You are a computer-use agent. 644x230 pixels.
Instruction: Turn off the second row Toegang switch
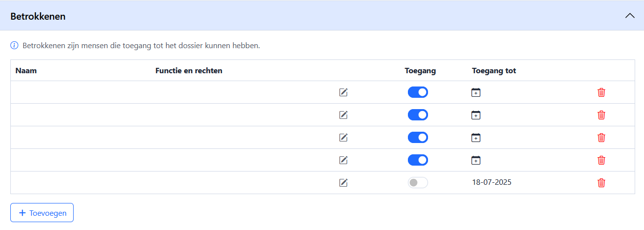pyautogui.click(x=418, y=115)
